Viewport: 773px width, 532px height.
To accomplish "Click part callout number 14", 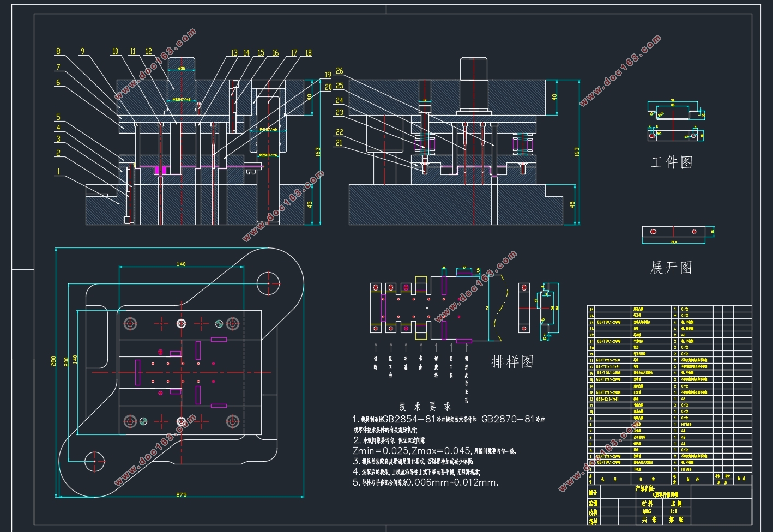I will pyautogui.click(x=246, y=53).
